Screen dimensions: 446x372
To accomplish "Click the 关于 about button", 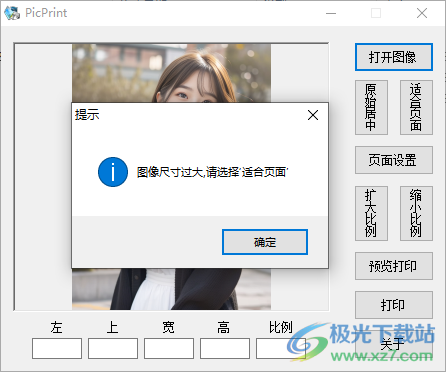I will [x=394, y=344].
